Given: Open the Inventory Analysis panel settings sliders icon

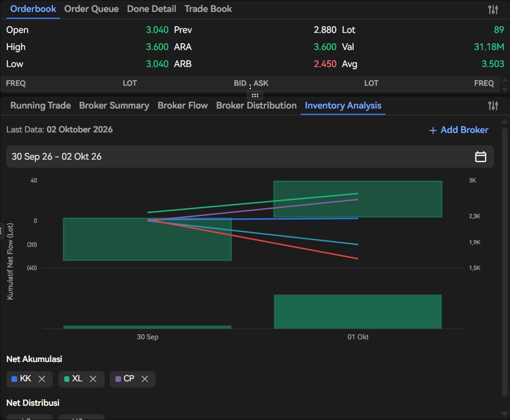Looking at the screenshot, I should 493,106.
